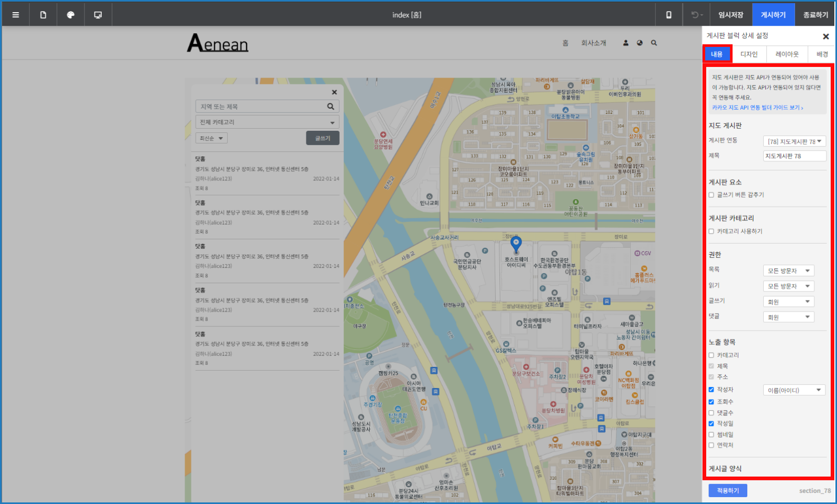Open the hamburger menu in top toolbar
Viewport: 837px width, 504px height.
(x=16, y=15)
